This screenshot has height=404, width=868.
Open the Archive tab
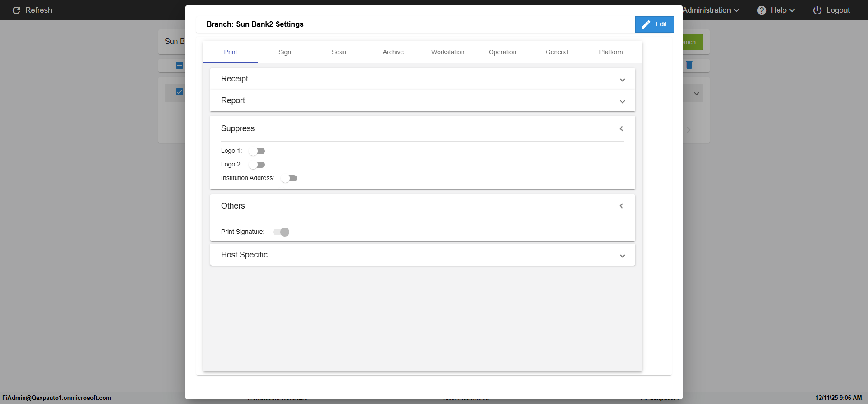point(393,52)
